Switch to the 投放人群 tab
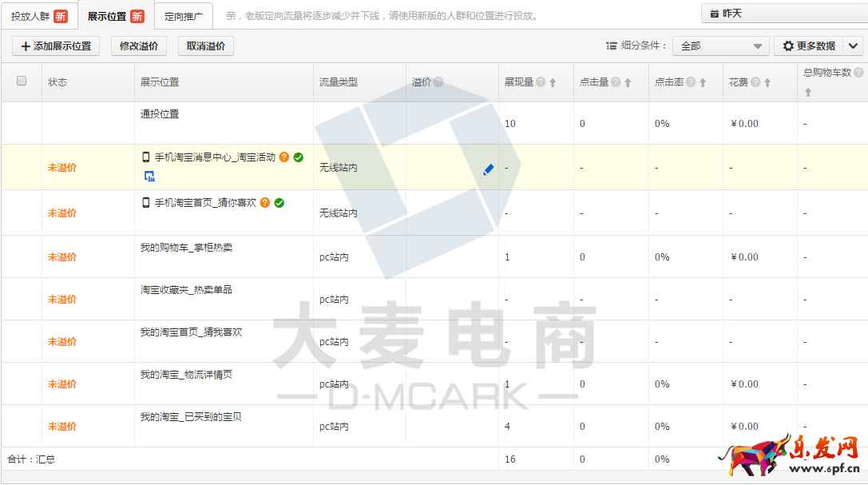Image resolution: width=868 pixels, height=485 pixels. click(x=38, y=16)
